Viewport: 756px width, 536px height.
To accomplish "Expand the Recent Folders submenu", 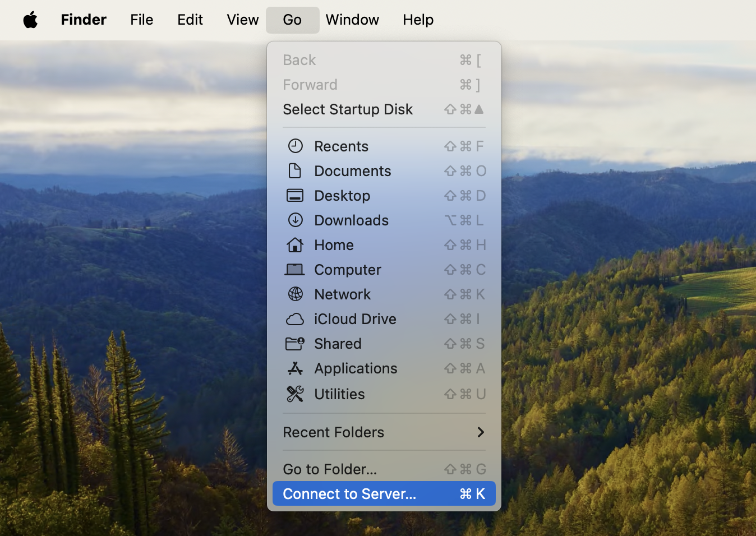I will coord(334,432).
